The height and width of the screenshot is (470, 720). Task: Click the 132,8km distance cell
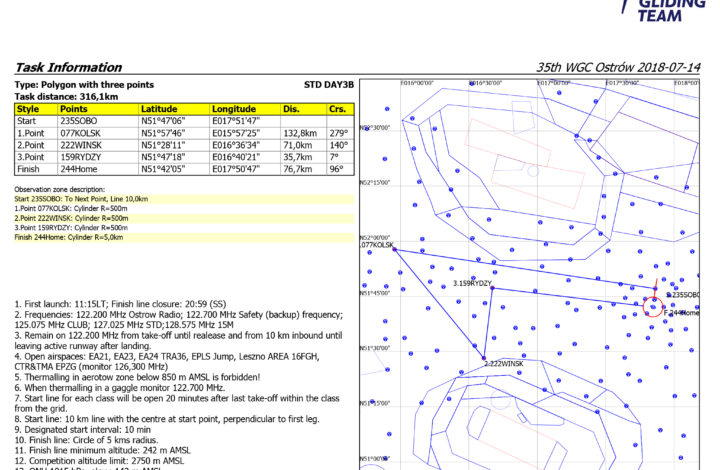[299, 132]
